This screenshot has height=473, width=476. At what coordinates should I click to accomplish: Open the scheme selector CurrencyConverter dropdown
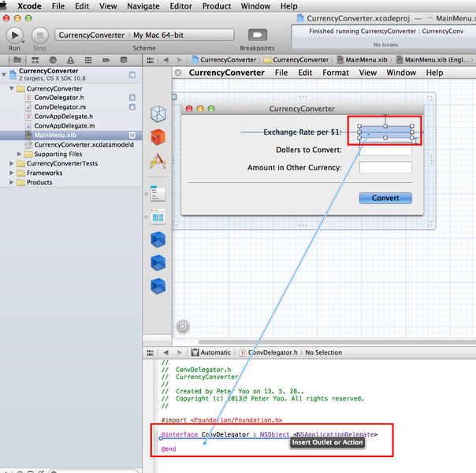(92, 35)
